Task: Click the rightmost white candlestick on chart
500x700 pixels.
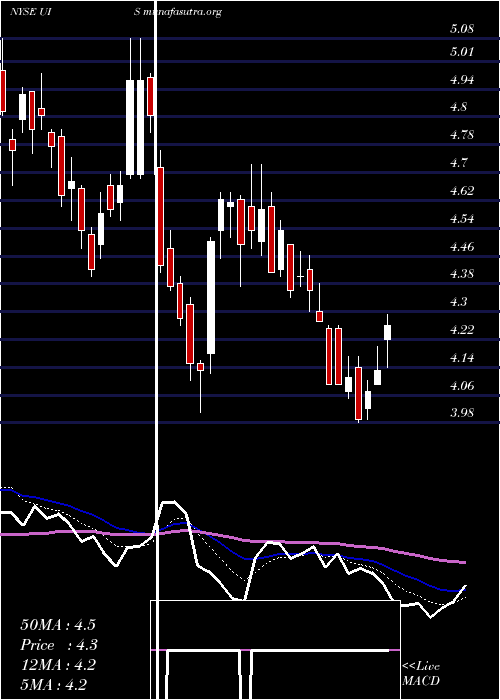Action: pyautogui.click(x=388, y=341)
